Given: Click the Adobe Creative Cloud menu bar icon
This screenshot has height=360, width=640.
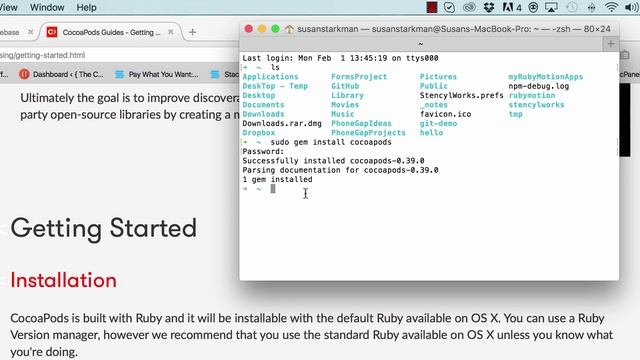Looking at the screenshot, I should [469, 7].
